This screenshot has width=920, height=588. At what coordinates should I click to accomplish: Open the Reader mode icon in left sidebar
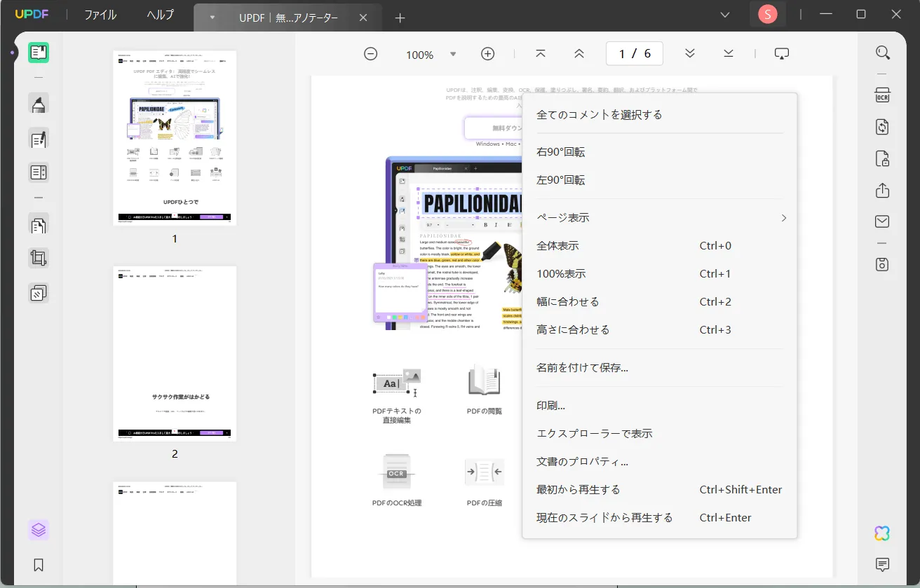[39, 53]
